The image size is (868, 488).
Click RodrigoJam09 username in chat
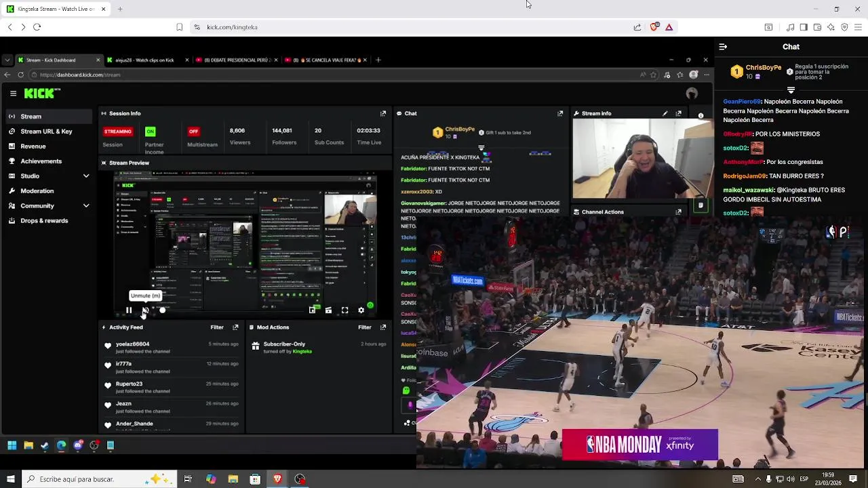(744, 176)
